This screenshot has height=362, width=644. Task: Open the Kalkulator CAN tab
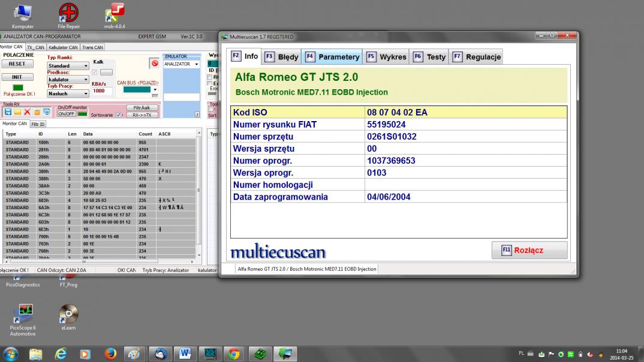64,47
